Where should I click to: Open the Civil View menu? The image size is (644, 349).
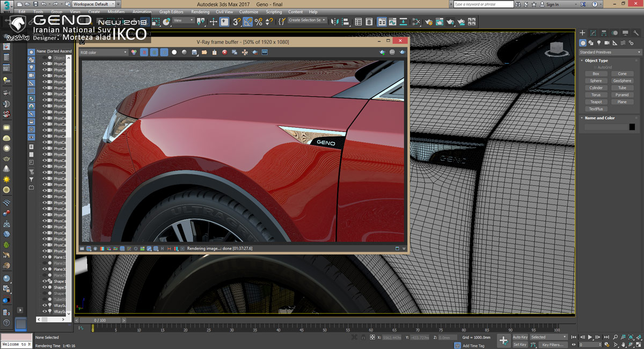(224, 12)
